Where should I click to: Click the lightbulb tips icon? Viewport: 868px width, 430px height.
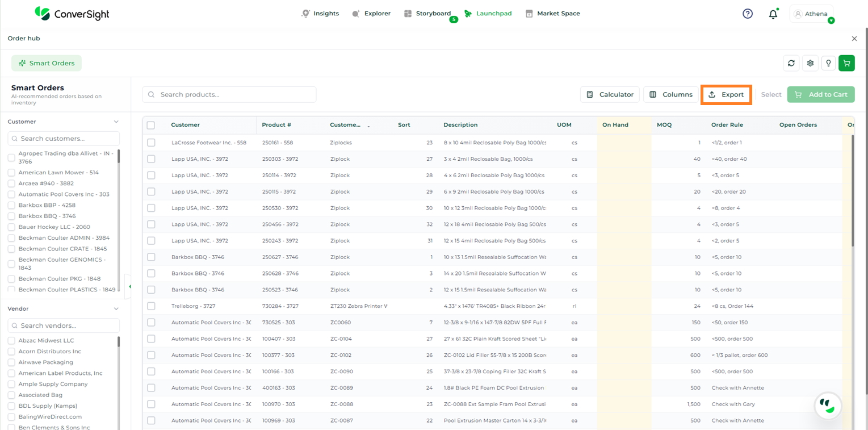click(x=828, y=63)
